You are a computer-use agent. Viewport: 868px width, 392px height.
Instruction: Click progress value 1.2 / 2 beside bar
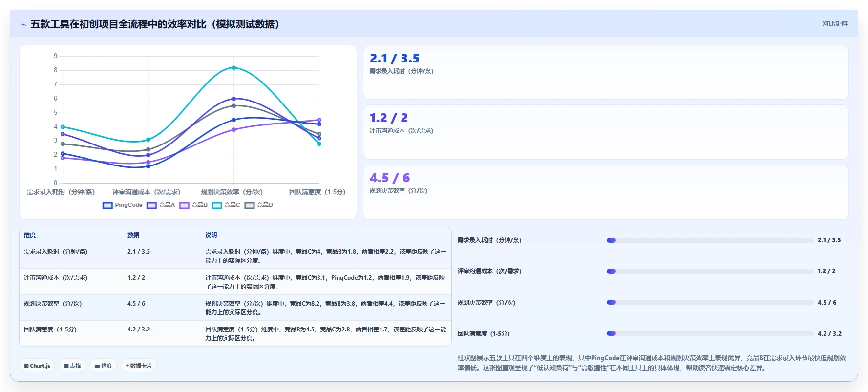pyautogui.click(x=826, y=271)
